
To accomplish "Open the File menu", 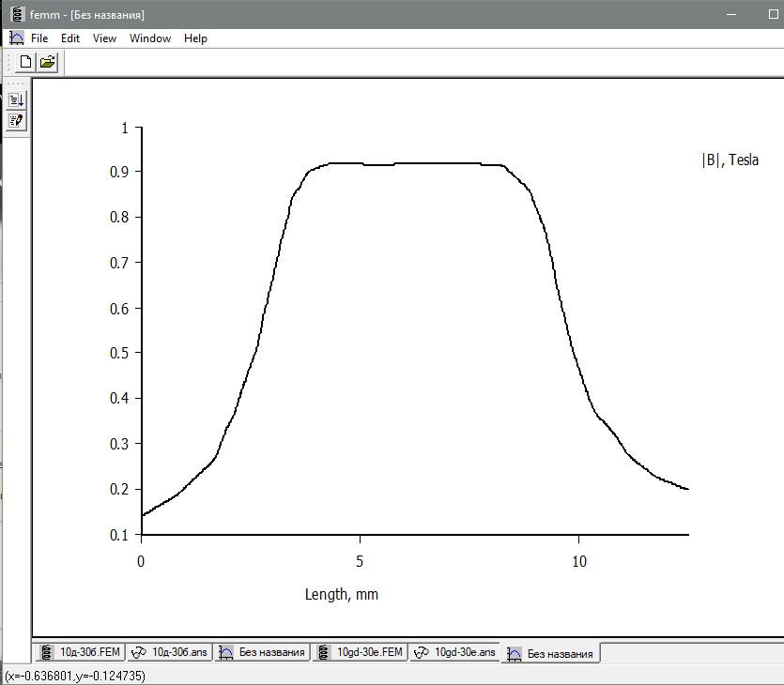I will pos(39,38).
